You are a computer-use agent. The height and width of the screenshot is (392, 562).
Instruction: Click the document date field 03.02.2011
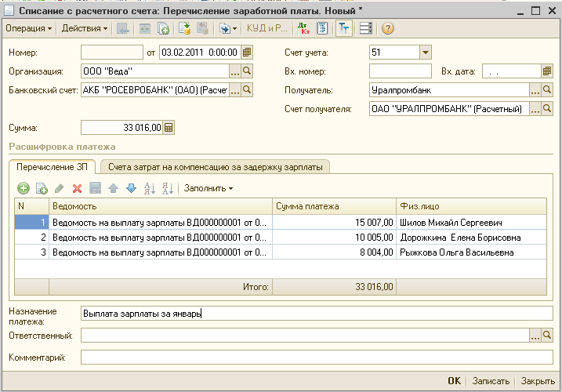pyautogui.click(x=200, y=53)
